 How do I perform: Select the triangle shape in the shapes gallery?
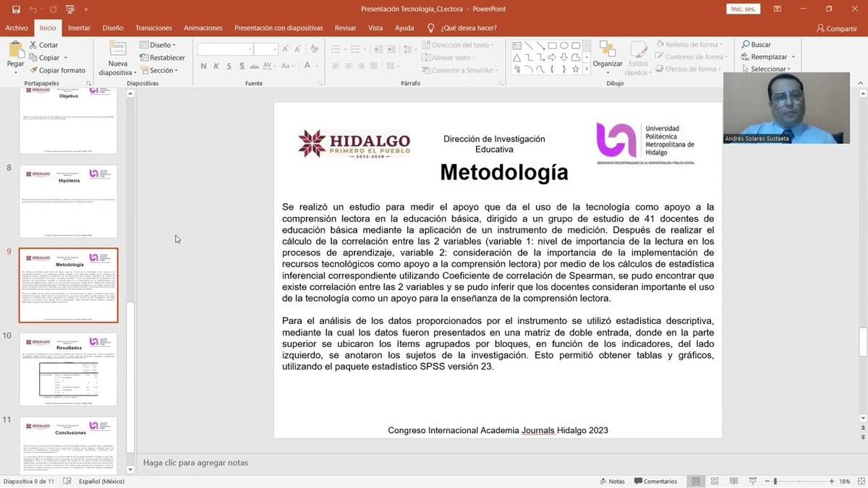coord(516,57)
